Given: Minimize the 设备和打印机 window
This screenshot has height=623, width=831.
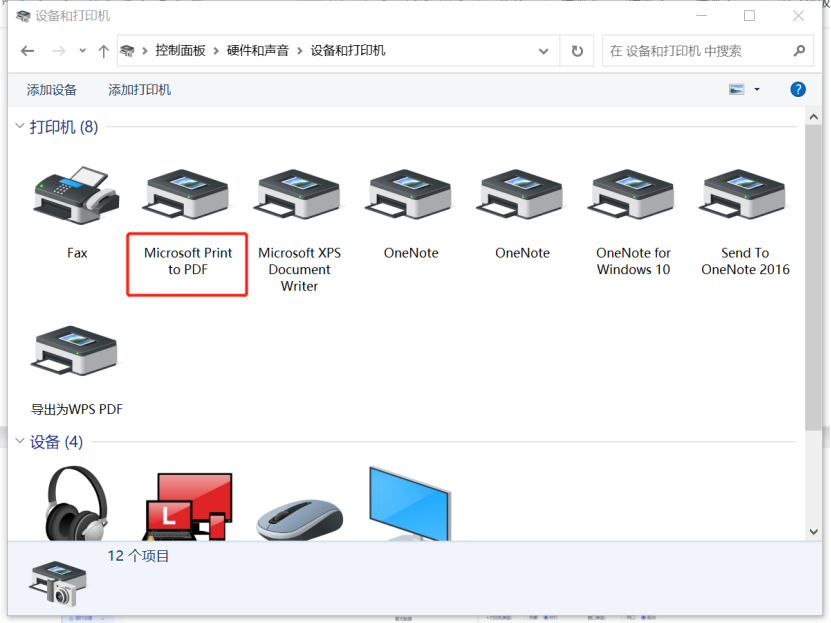Looking at the screenshot, I should click(702, 16).
